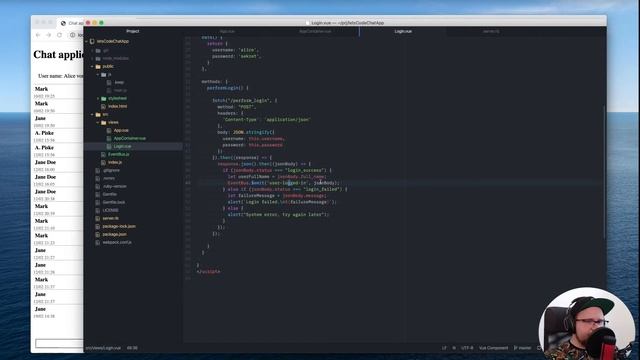Screen dimensions: 640x360
Task: Click the file icon beside package.json
Action: point(98,234)
